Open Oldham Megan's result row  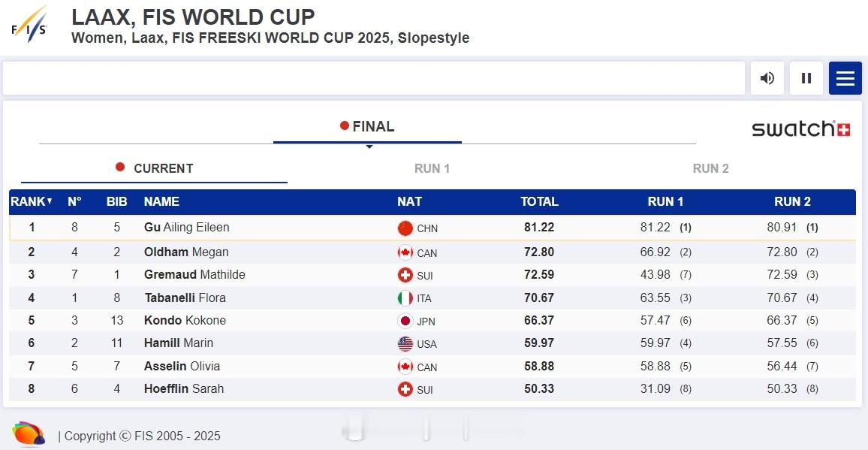pos(432,252)
